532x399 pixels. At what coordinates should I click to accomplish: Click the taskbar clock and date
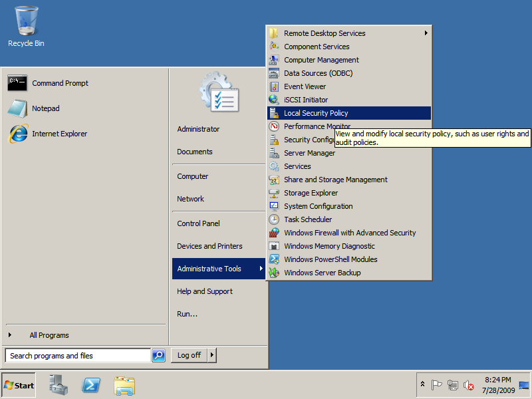pos(498,385)
